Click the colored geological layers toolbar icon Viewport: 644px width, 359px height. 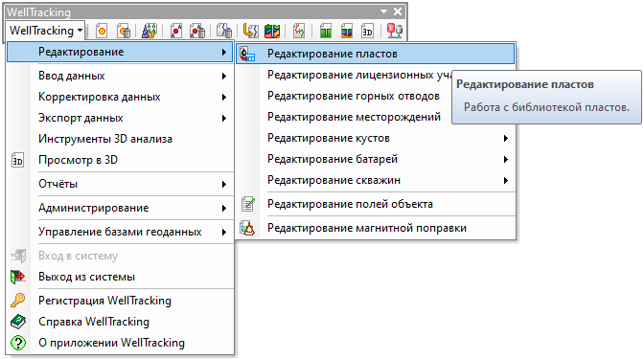272,31
